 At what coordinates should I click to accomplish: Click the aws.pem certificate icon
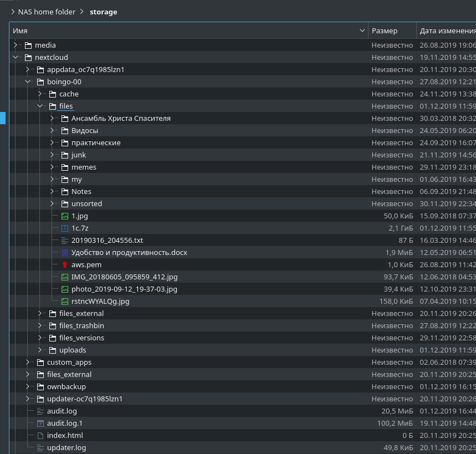65,265
